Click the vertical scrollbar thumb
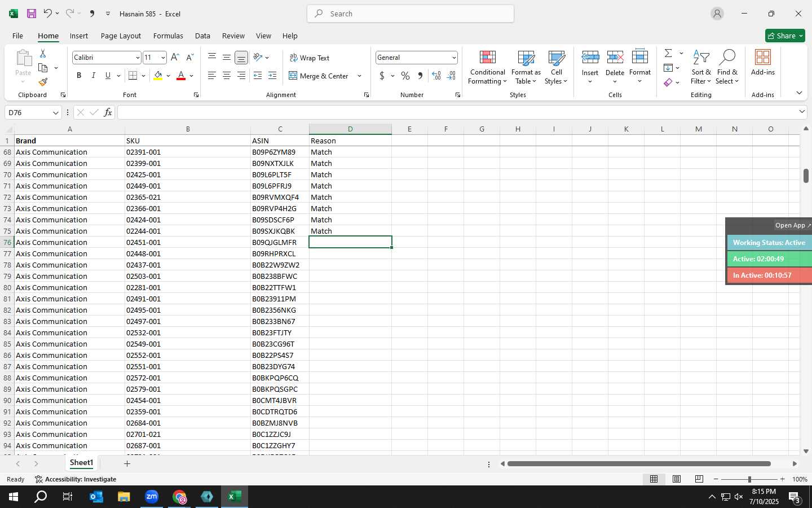812x508 pixels. coord(806,175)
